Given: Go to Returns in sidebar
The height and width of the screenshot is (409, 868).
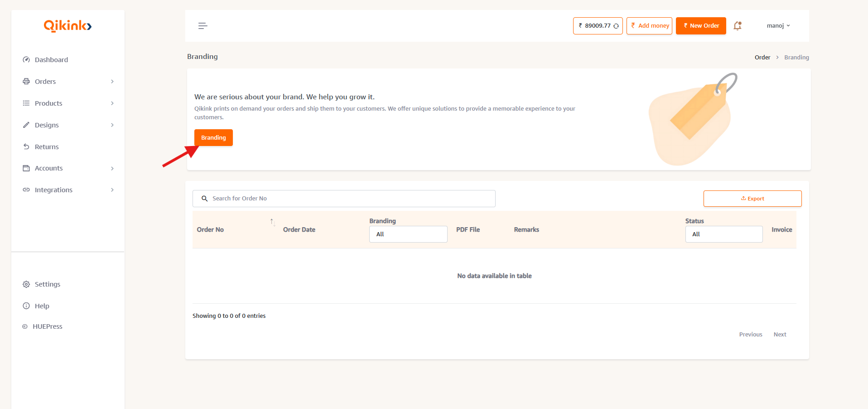Looking at the screenshot, I should coord(47,147).
